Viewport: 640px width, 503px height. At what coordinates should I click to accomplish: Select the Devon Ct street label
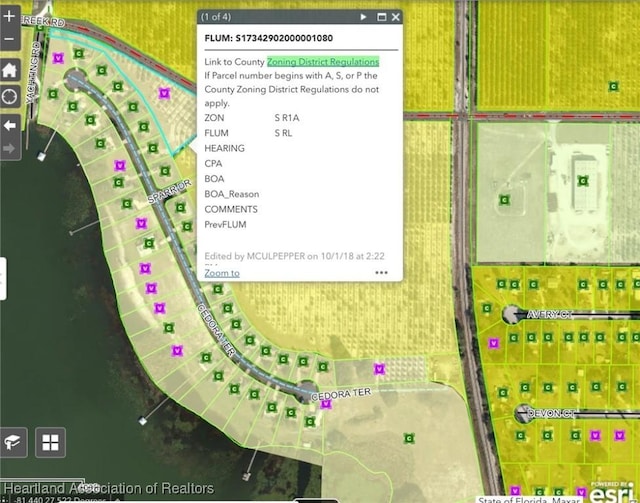[x=551, y=414]
